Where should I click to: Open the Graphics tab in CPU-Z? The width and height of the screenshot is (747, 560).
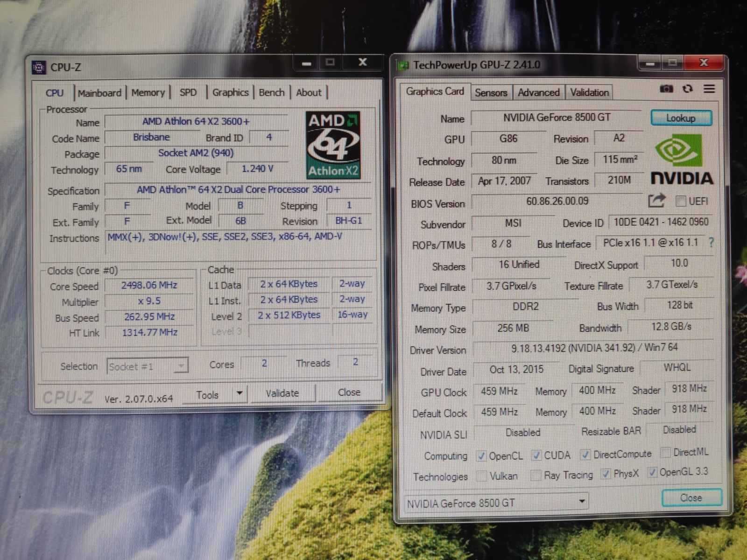[x=231, y=92]
